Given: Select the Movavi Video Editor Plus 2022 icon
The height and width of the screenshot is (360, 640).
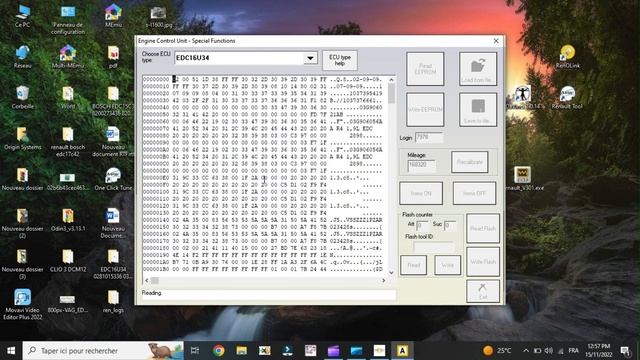Looking at the screenshot, I should point(22,304).
